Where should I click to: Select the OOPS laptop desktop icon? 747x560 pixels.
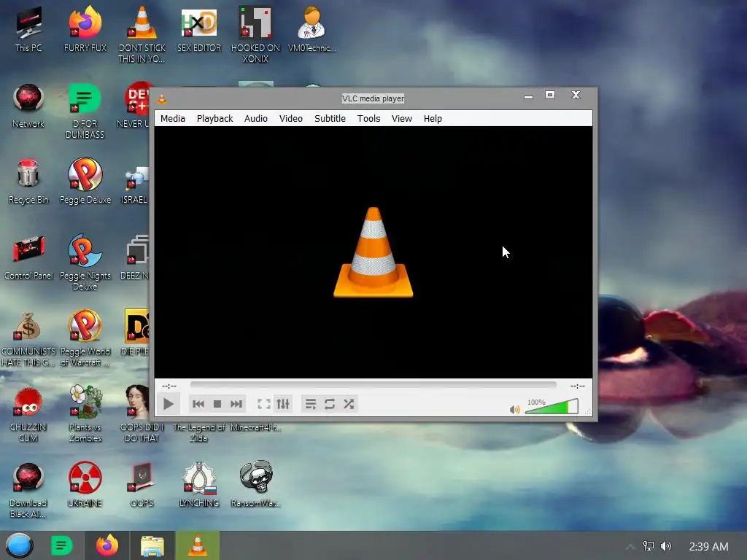(142, 484)
